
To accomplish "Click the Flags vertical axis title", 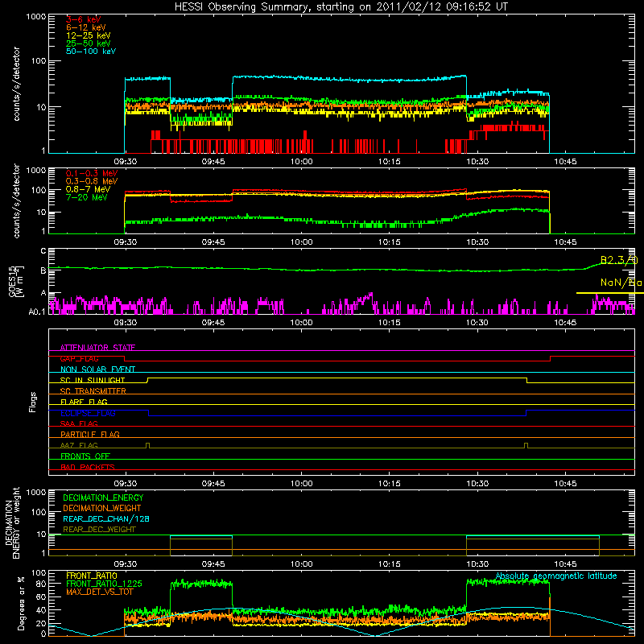I will (33, 402).
